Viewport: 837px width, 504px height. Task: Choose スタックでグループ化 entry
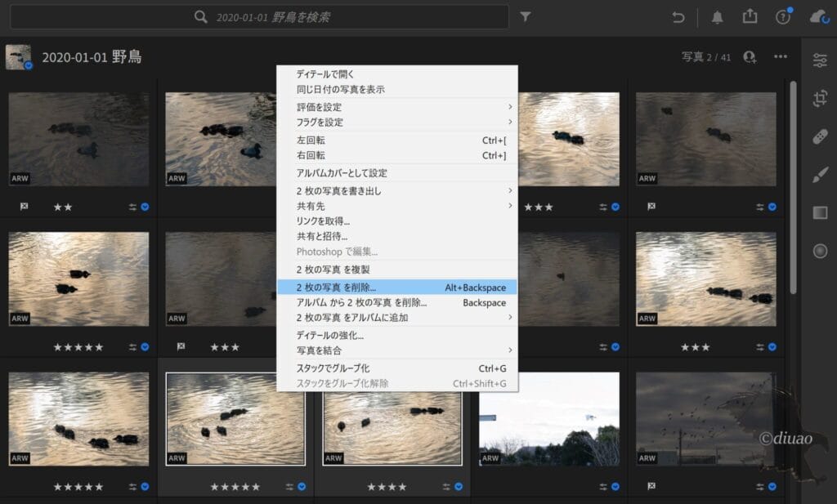coord(398,368)
